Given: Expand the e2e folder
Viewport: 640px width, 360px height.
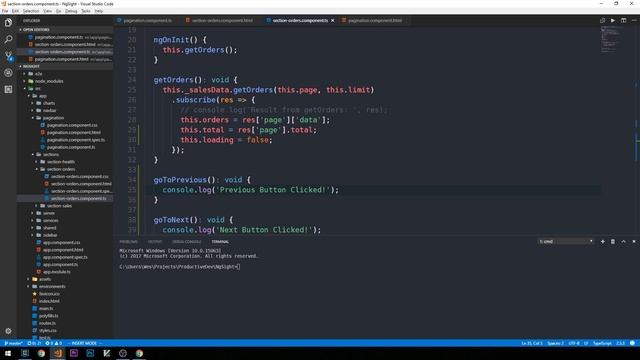Looking at the screenshot, I should tap(38, 74).
